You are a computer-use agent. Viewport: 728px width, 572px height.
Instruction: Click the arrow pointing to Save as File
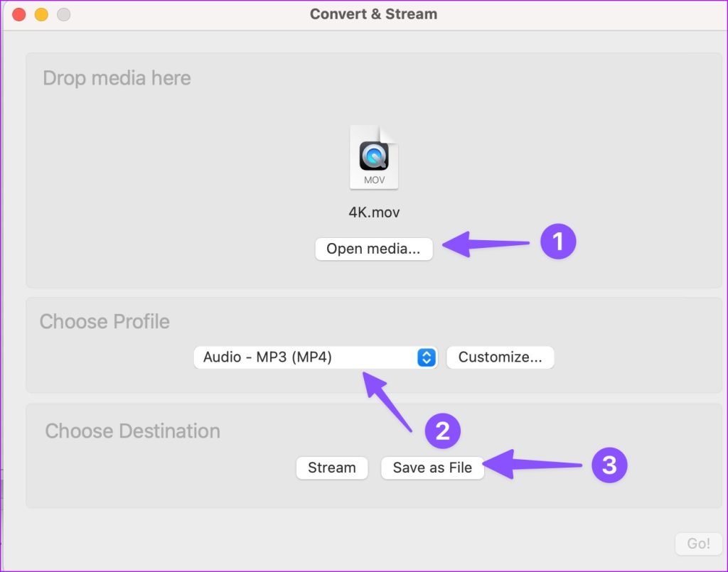point(532,464)
